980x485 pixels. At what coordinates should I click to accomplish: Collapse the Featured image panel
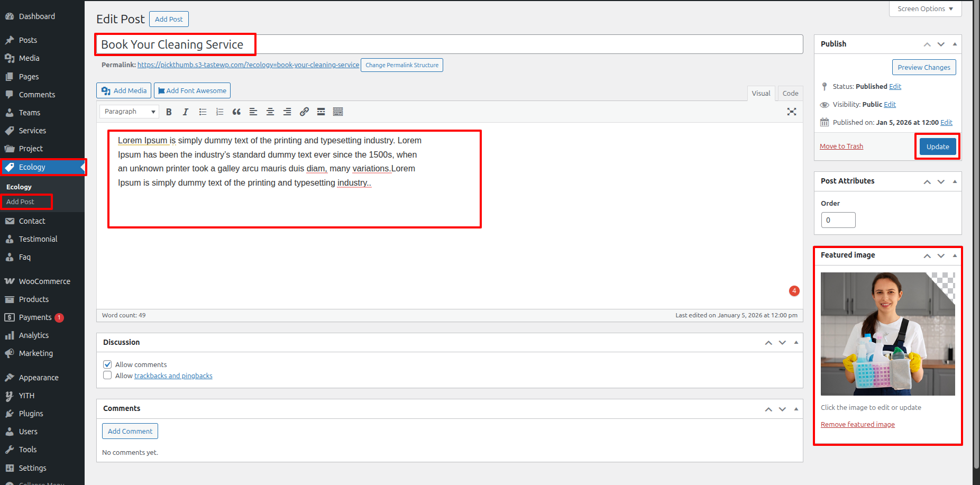(x=955, y=255)
